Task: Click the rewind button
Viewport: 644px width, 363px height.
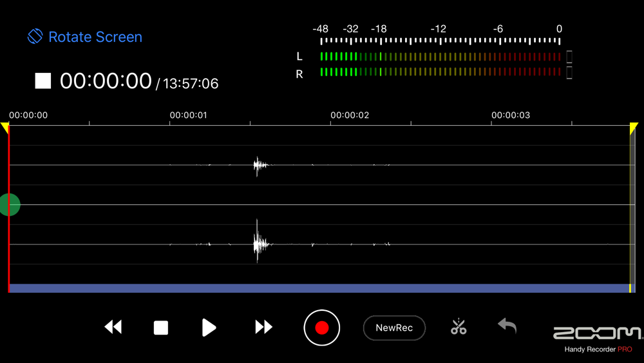Action: (113, 328)
